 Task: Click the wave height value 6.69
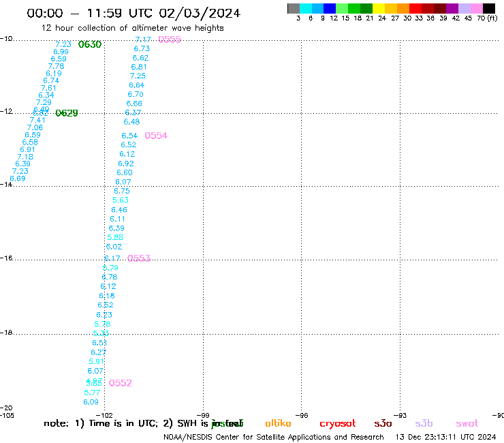click(18, 179)
